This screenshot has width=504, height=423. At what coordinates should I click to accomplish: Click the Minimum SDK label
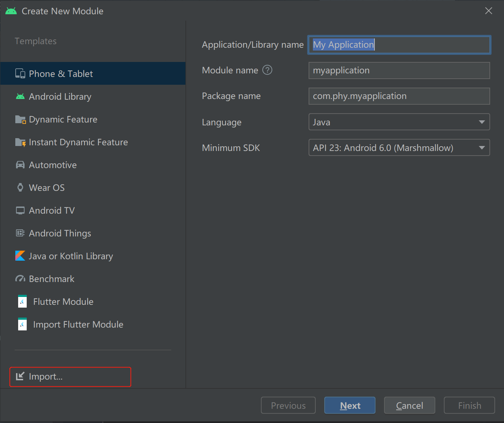point(231,148)
